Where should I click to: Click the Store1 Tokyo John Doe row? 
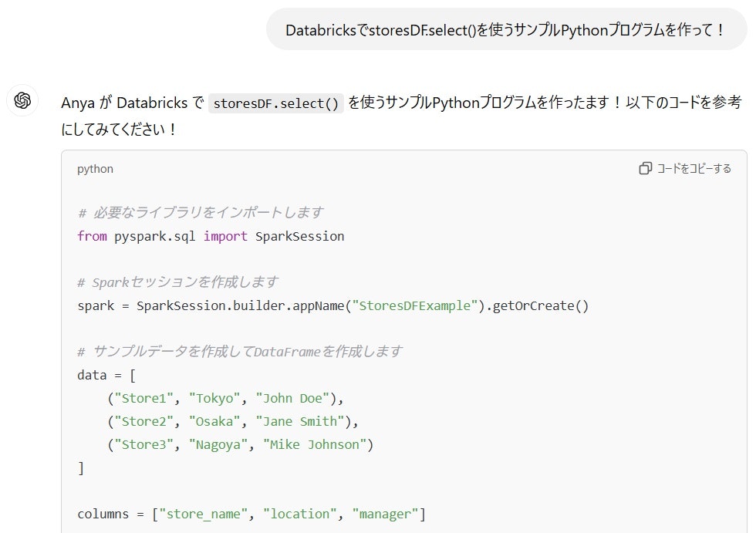pos(225,398)
